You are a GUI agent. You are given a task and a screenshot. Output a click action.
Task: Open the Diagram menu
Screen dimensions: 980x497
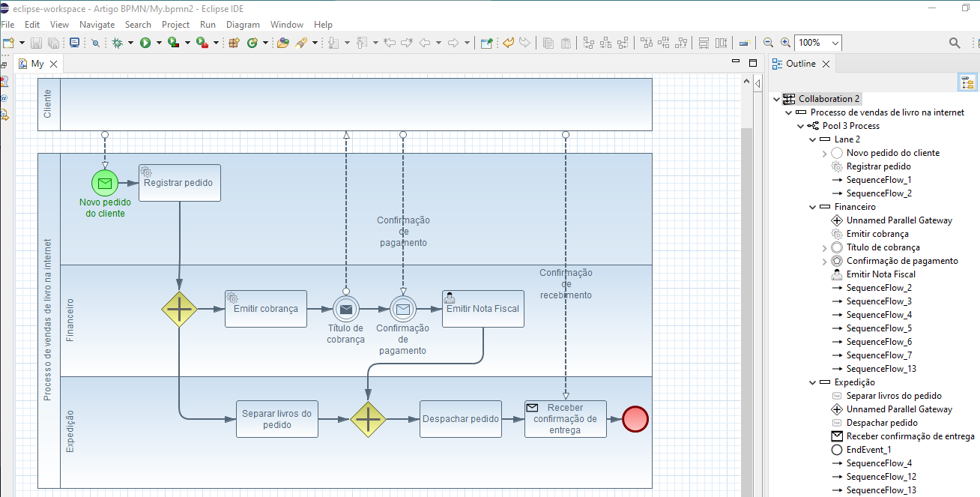point(242,25)
